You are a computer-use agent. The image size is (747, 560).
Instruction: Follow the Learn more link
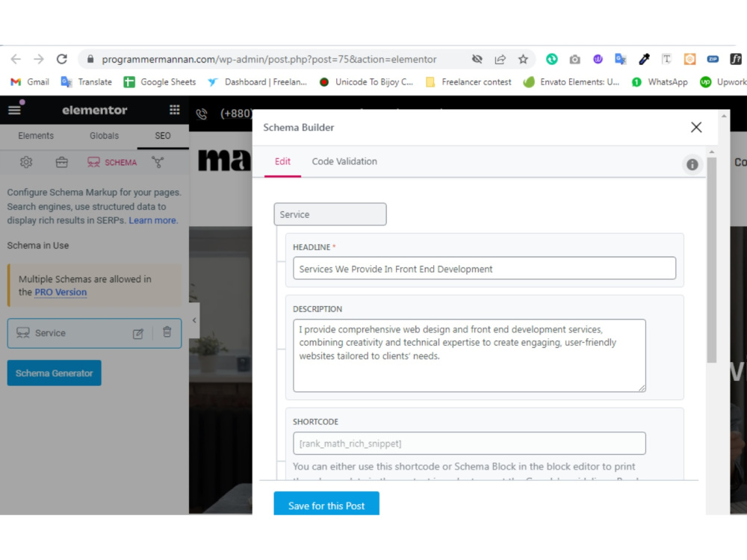(152, 220)
